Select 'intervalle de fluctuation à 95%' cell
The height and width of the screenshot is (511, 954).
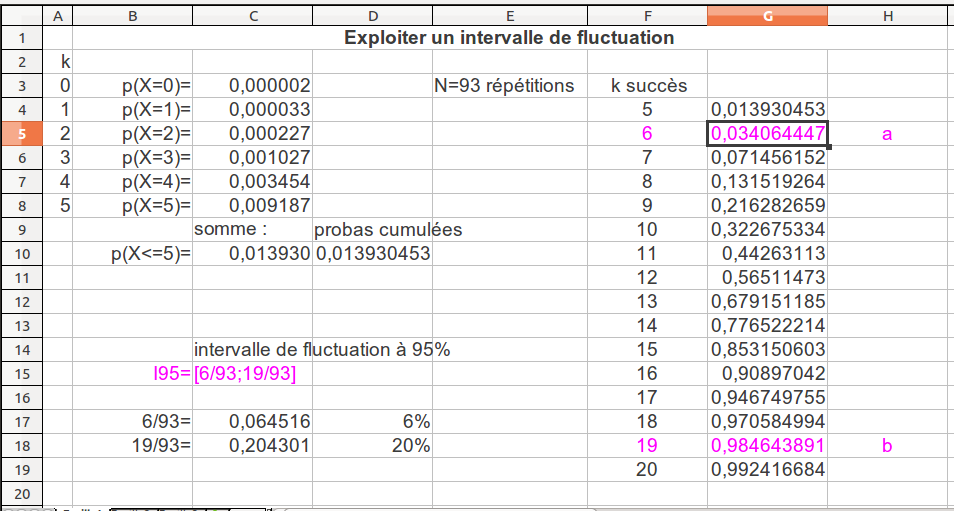(x=322, y=349)
